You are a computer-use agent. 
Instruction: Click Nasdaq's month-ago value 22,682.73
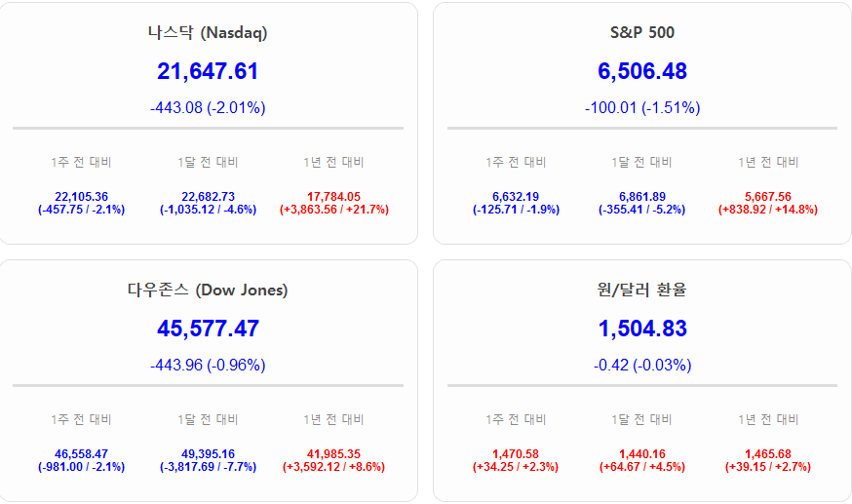coord(208,196)
